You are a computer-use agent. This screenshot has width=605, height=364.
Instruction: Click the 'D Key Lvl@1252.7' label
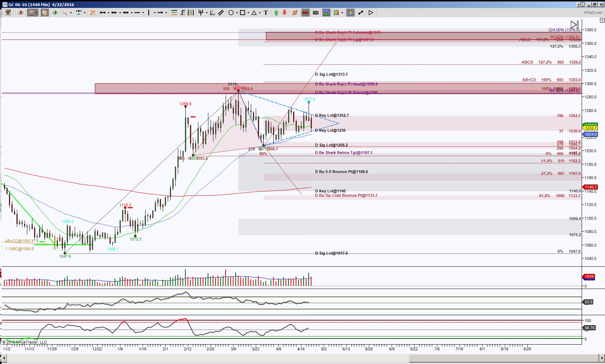(x=332, y=115)
